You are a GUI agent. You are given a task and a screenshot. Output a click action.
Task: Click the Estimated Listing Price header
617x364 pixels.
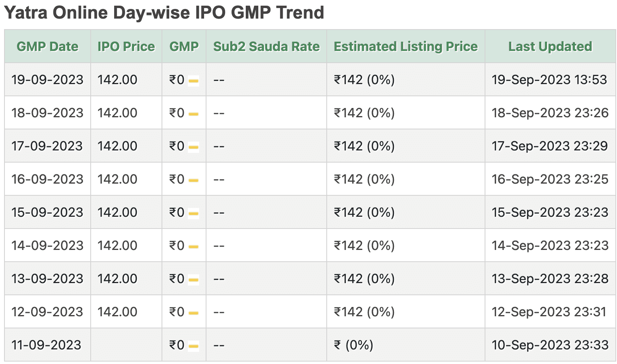coord(405,46)
